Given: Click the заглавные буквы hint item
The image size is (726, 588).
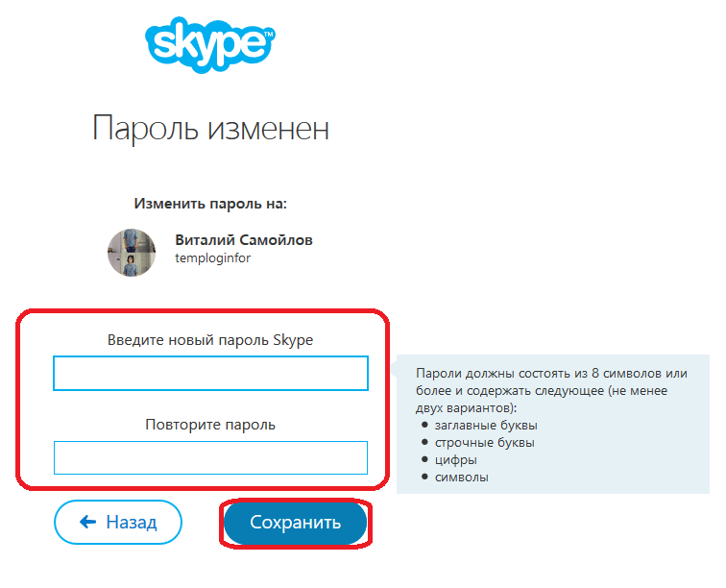Looking at the screenshot, I should (x=486, y=426).
